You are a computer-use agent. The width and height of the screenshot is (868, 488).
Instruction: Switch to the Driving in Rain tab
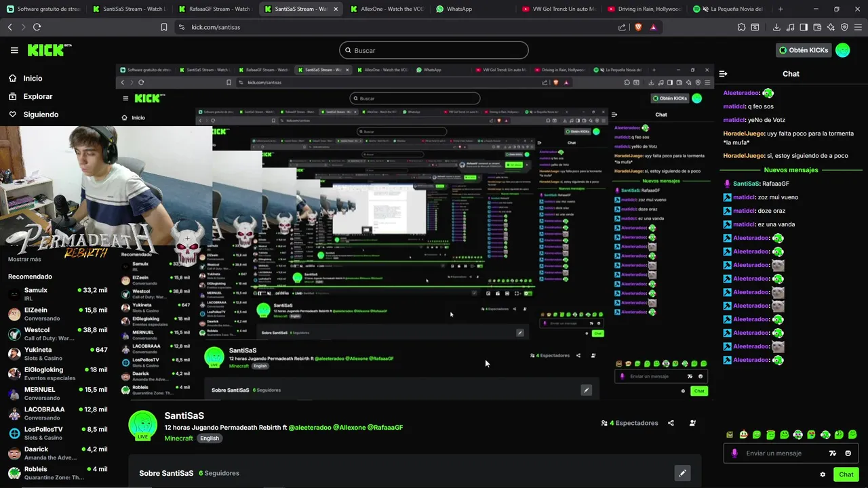pyautogui.click(x=644, y=9)
